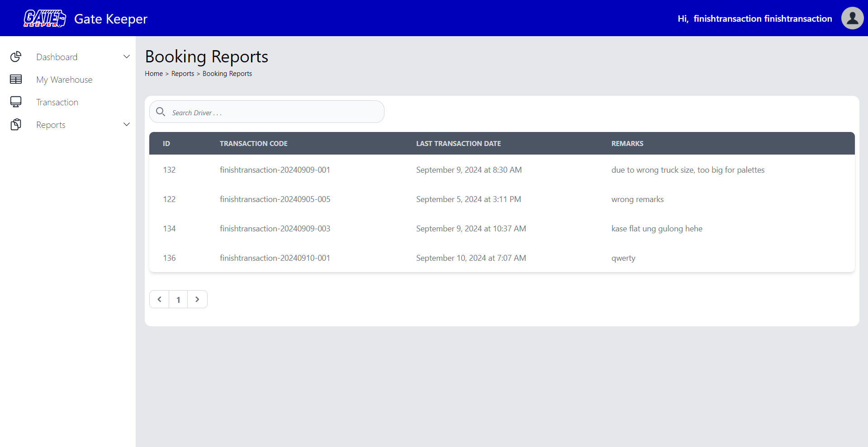Select page 1 in pagination

point(178,300)
